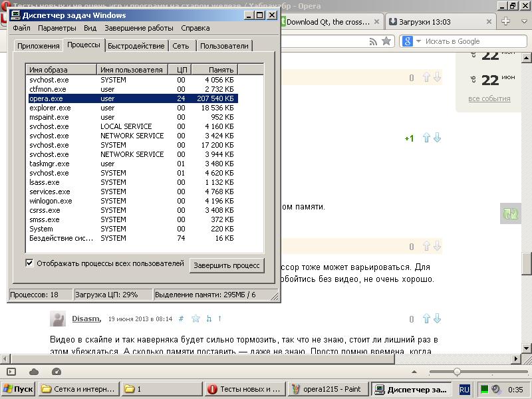Open taskbar item Сетка и интерн...
The image size is (532, 399).
[x=78, y=389]
